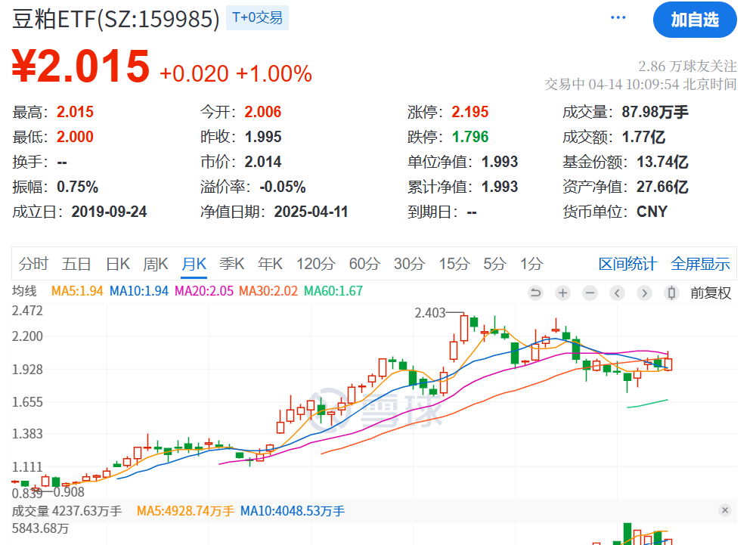
Task: Switch to the 年K chart view
Action: [270, 264]
